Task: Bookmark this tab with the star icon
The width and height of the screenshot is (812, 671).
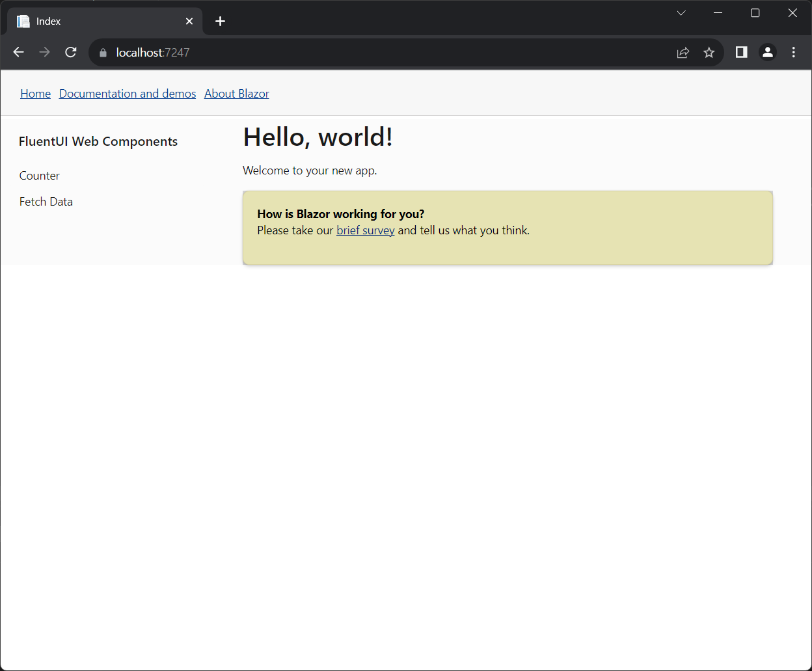Action: click(709, 53)
